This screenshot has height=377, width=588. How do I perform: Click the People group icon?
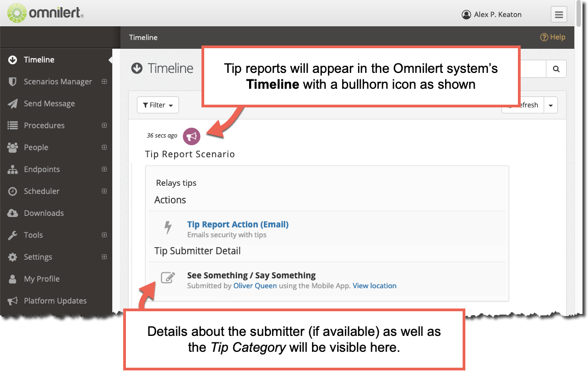pos(13,147)
